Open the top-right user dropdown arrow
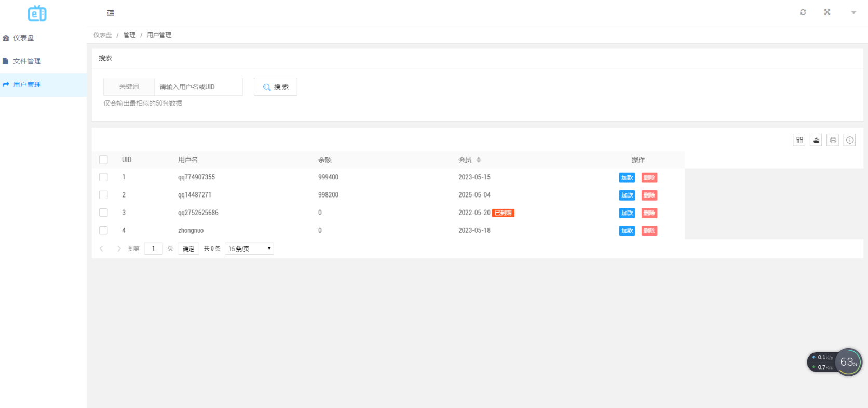Image resolution: width=868 pixels, height=408 pixels. [853, 12]
